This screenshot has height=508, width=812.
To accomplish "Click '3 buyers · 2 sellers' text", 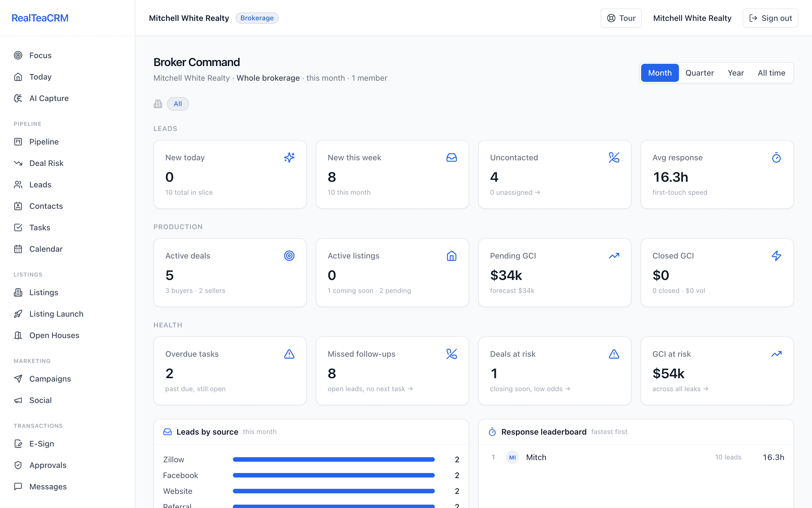I will (195, 291).
